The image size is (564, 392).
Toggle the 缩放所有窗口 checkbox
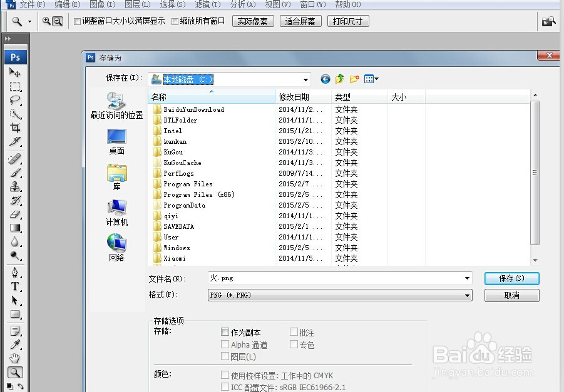click(173, 21)
